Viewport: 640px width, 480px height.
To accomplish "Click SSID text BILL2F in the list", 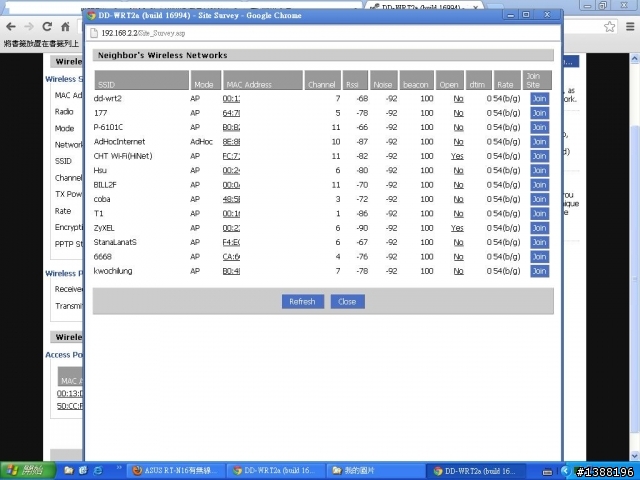I will click(x=105, y=185).
